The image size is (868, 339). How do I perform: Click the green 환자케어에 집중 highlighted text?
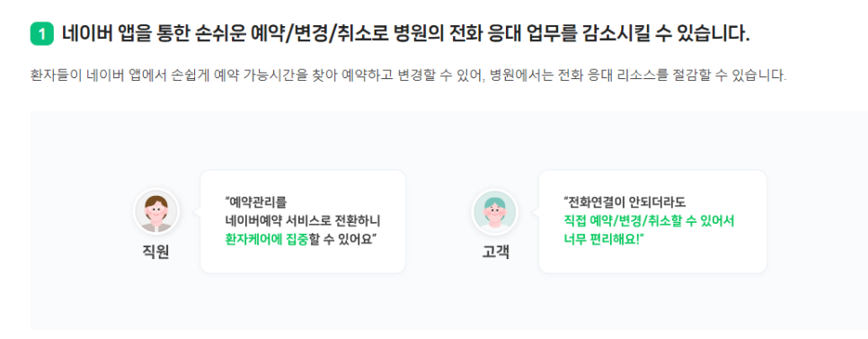(266, 239)
